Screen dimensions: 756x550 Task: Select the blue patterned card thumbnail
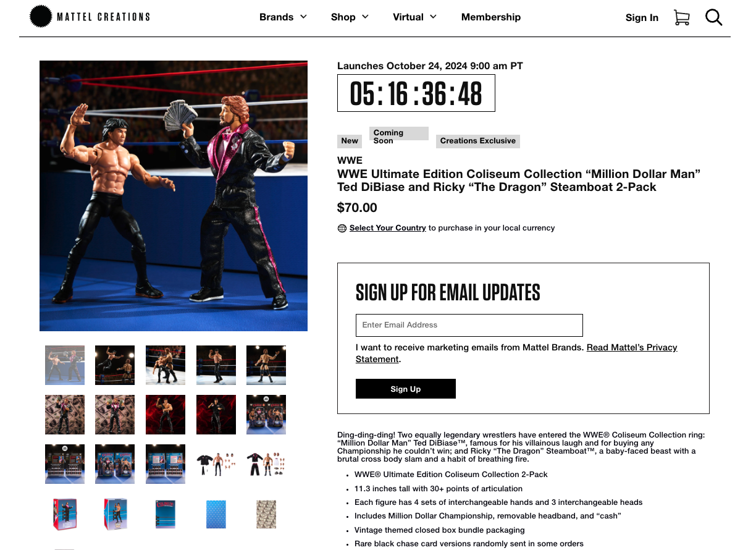(x=216, y=514)
